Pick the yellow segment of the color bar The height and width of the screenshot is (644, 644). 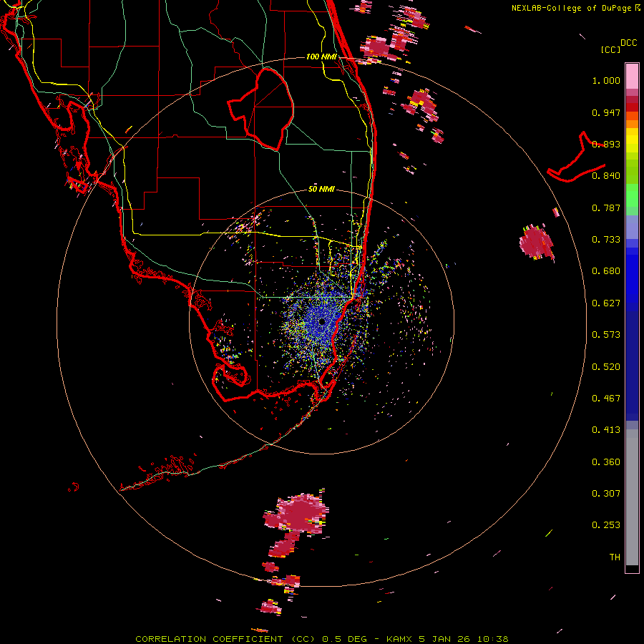pyautogui.click(x=632, y=140)
